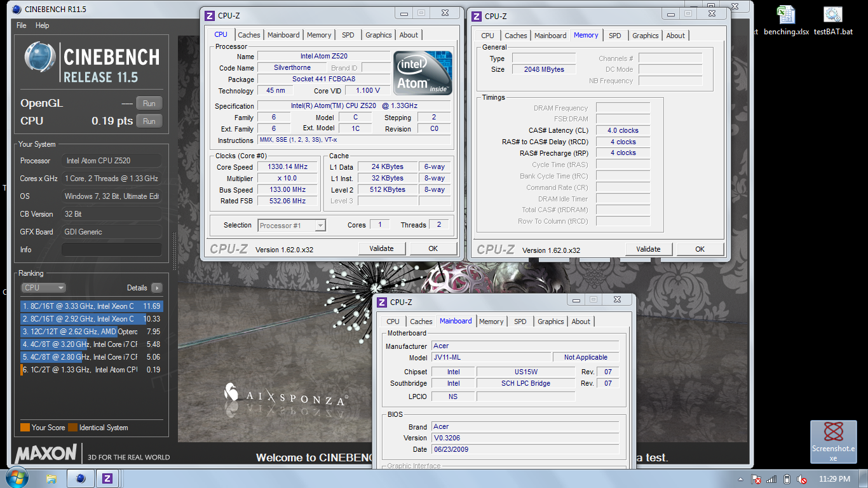
Task: Click the taskbar clock showing 11:29 PM
Action: coord(834,479)
